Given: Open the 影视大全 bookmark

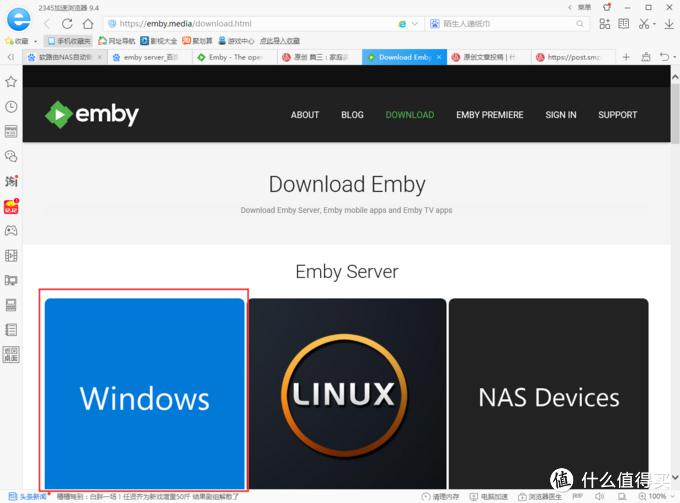Looking at the screenshot, I should click(x=159, y=41).
